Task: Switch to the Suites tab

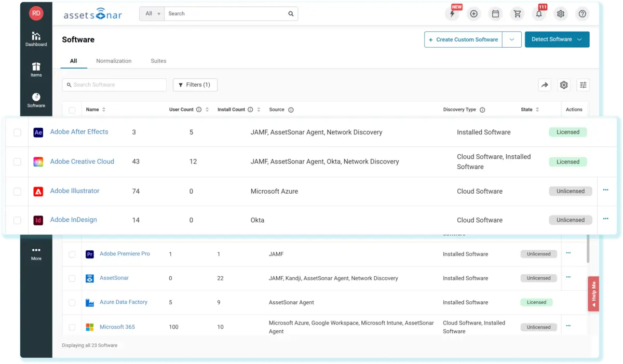Action: click(x=158, y=61)
